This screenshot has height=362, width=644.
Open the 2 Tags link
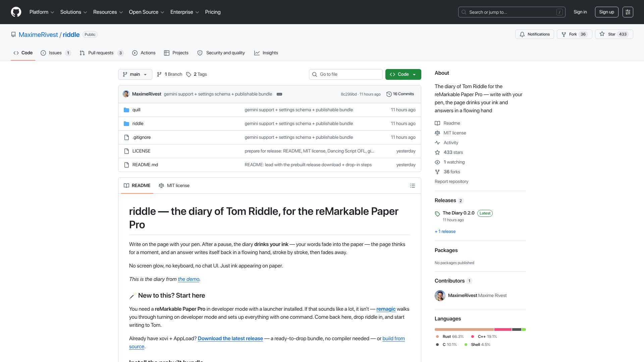coord(197,74)
